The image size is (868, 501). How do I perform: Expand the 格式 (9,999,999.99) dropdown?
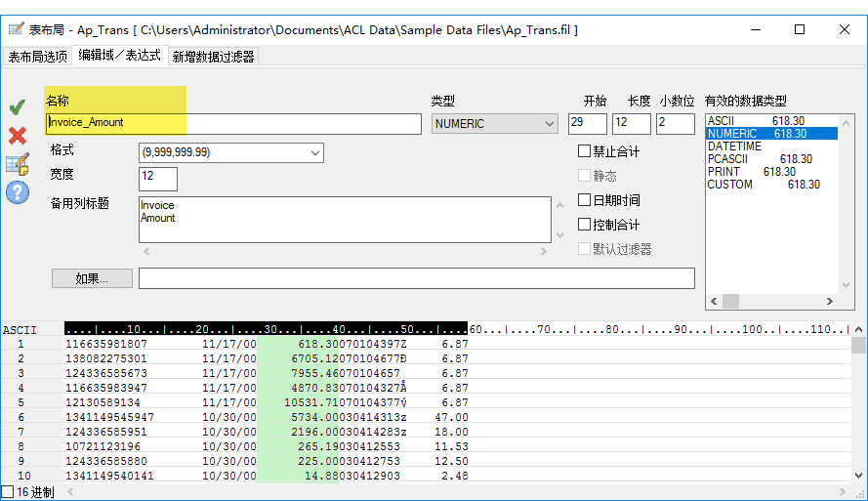coord(231,153)
